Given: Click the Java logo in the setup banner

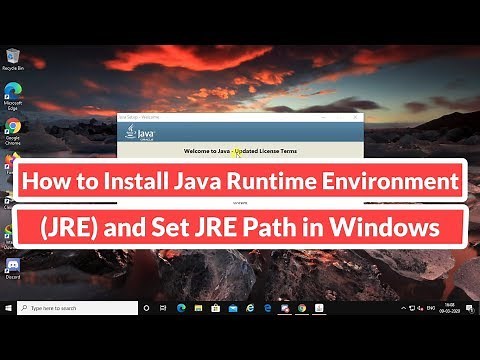Looking at the screenshot, I should (139, 132).
